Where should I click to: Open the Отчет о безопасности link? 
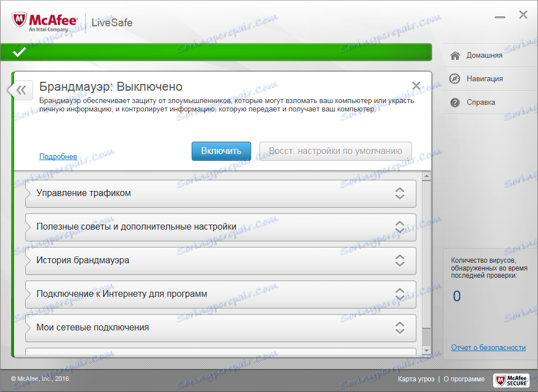[x=488, y=347]
